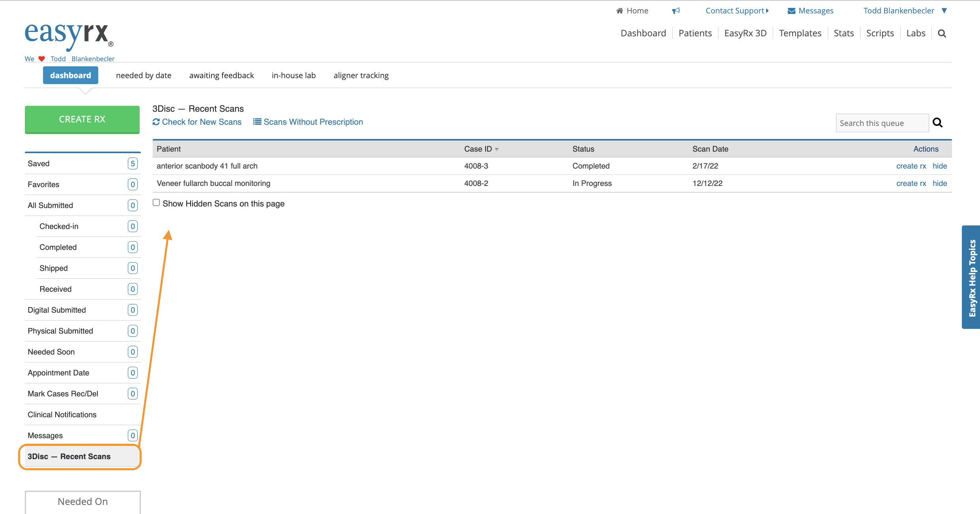
Task: Toggle Show Hidden Scans checkbox
Action: 156,203
